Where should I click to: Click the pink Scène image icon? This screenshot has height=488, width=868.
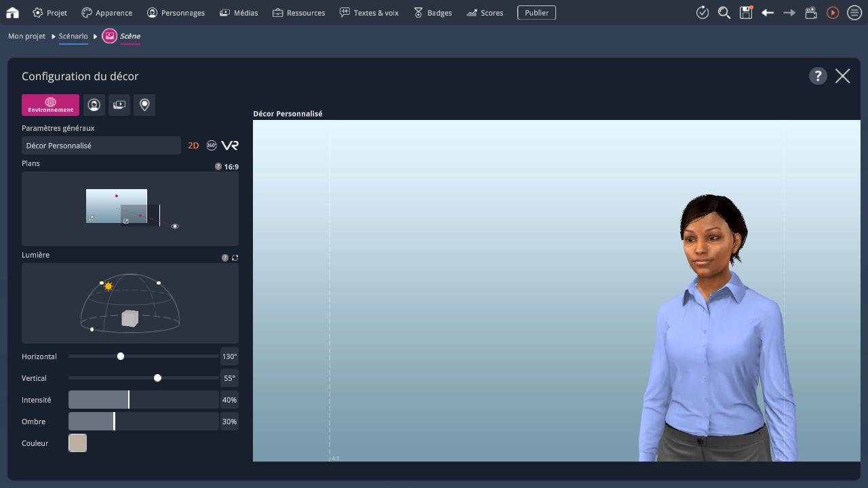(x=109, y=36)
